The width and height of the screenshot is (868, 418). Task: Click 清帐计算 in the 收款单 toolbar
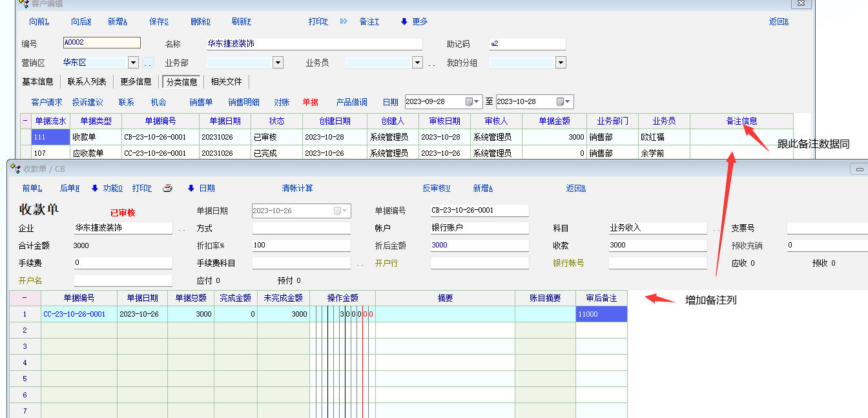click(297, 189)
